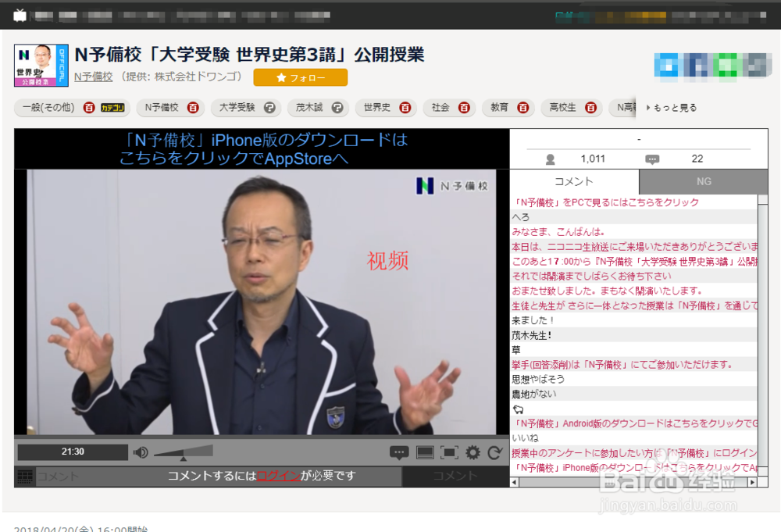Reload the player refresh icon
Viewport: 781px width, 532px height.
click(x=494, y=453)
